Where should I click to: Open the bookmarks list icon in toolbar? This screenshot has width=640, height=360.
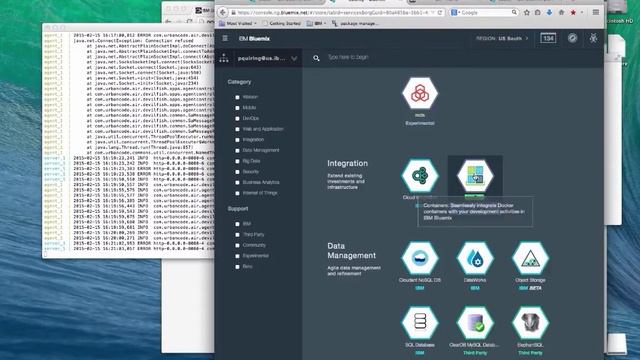point(538,13)
